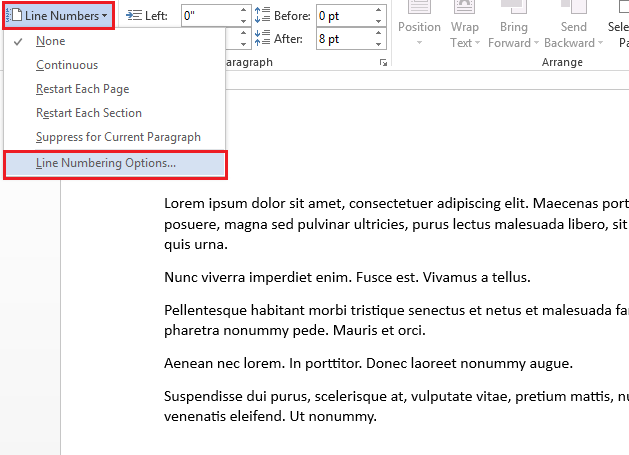Collapse the Line Numbers dropdown
The image size is (629, 455).
coord(59,16)
